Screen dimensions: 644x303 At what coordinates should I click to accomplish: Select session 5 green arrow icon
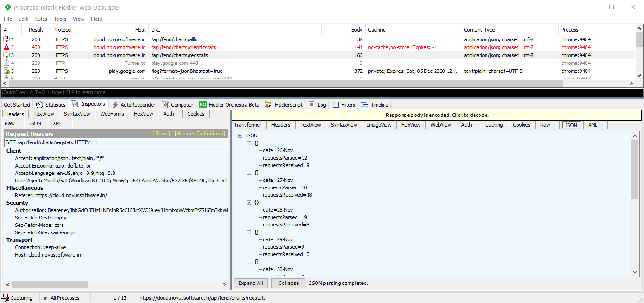[6, 71]
